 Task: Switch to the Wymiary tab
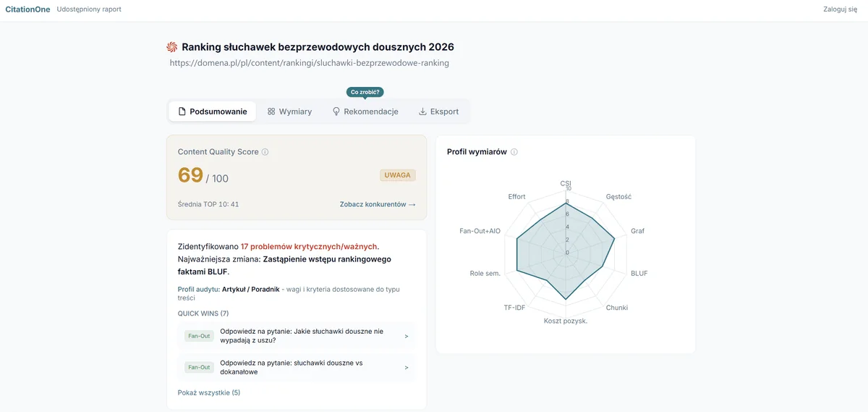click(x=289, y=112)
